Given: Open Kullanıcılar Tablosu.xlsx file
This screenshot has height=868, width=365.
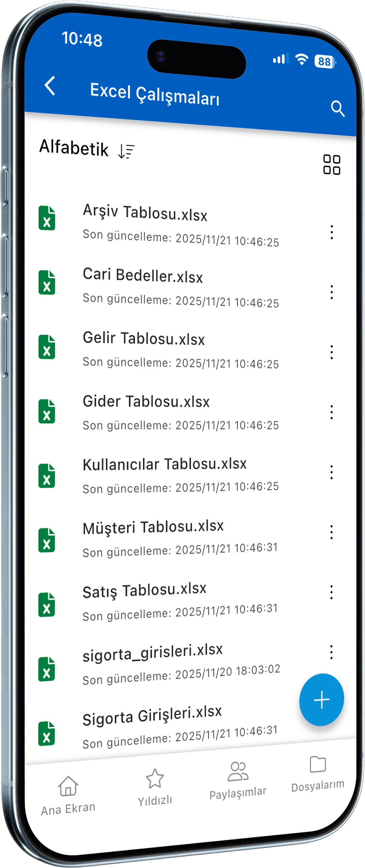Looking at the screenshot, I should pos(165,465).
